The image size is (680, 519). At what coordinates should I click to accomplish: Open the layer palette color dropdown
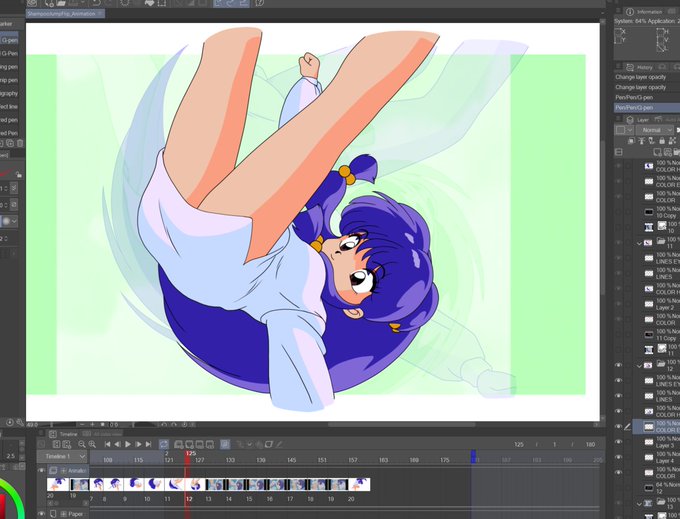(624, 130)
